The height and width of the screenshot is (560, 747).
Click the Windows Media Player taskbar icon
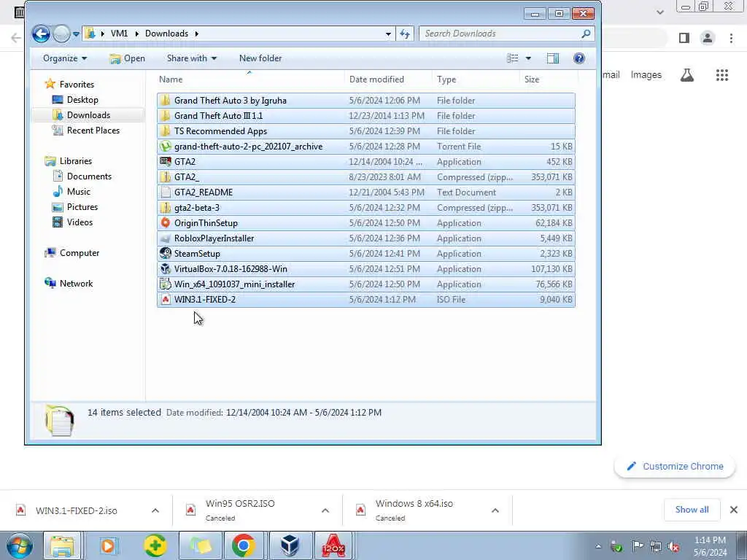pos(108,545)
